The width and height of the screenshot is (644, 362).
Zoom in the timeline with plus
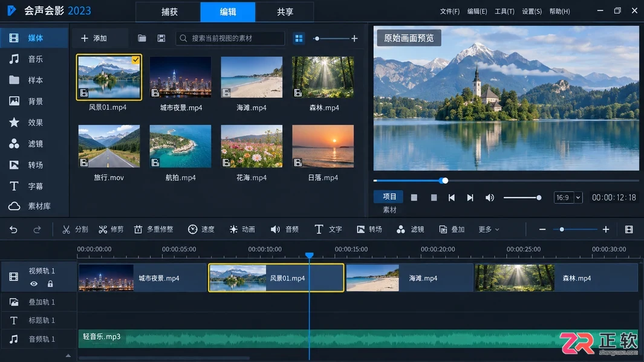(606, 230)
